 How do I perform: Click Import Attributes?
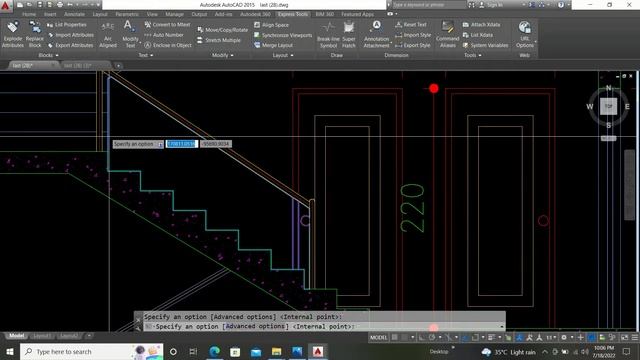tap(71, 35)
